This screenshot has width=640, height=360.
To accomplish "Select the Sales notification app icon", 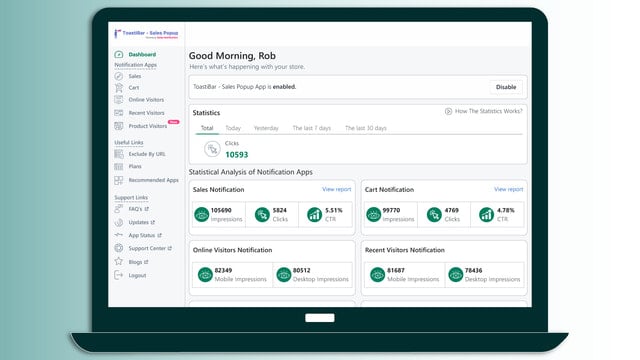I will click(119, 76).
